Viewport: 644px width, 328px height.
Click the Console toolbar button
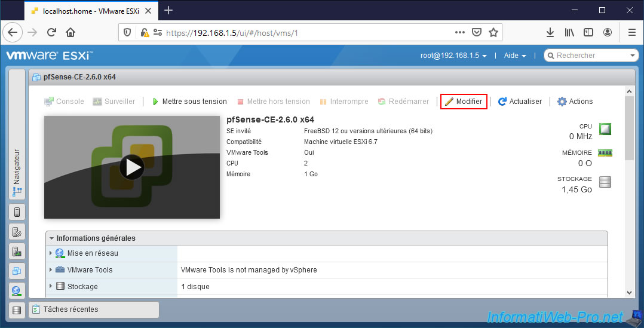64,102
